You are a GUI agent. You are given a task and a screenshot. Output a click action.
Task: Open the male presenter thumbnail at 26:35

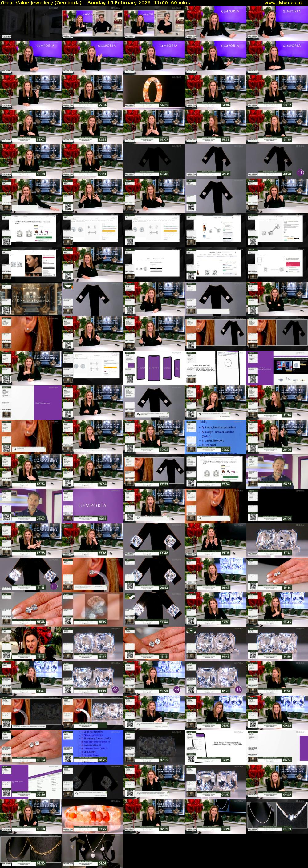coord(277,470)
